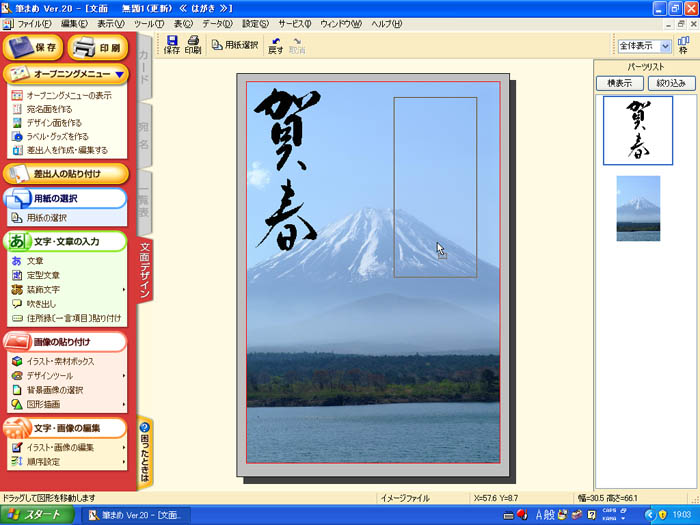Click the 絞り込み button in parts list
The width and height of the screenshot is (700, 525).
coord(669,83)
